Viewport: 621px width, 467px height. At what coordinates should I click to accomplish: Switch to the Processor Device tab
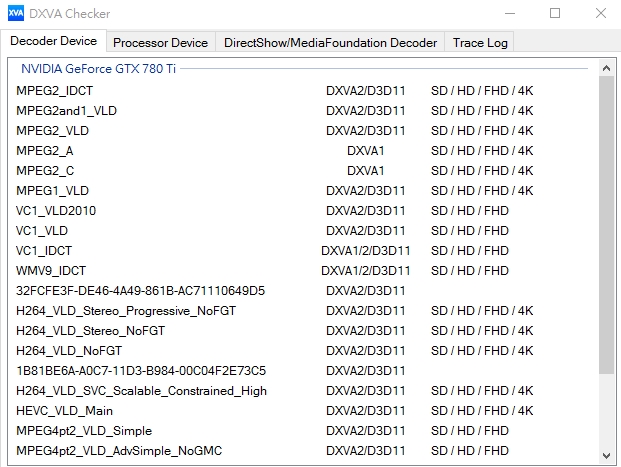coord(160,43)
